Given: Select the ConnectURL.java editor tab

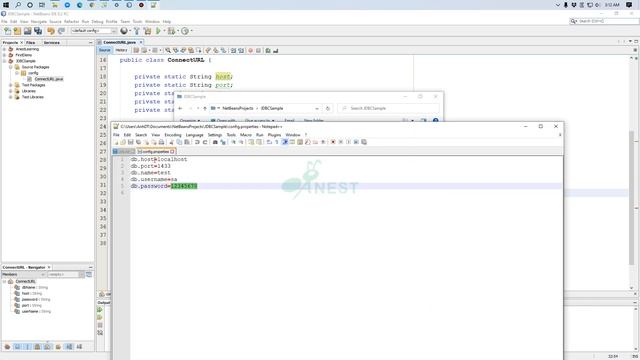Looking at the screenshot, I should 120,42.
